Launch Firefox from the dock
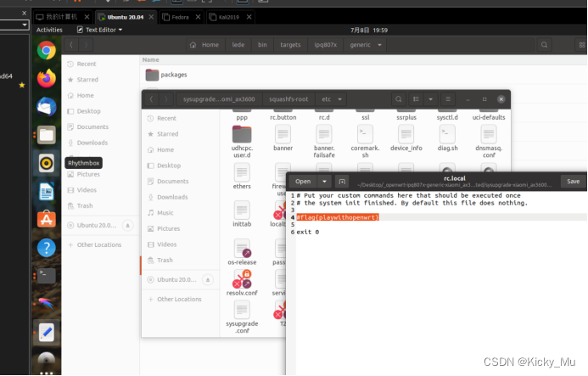Image resolution: width=588 pixels, height=376 pixels. 47,78
